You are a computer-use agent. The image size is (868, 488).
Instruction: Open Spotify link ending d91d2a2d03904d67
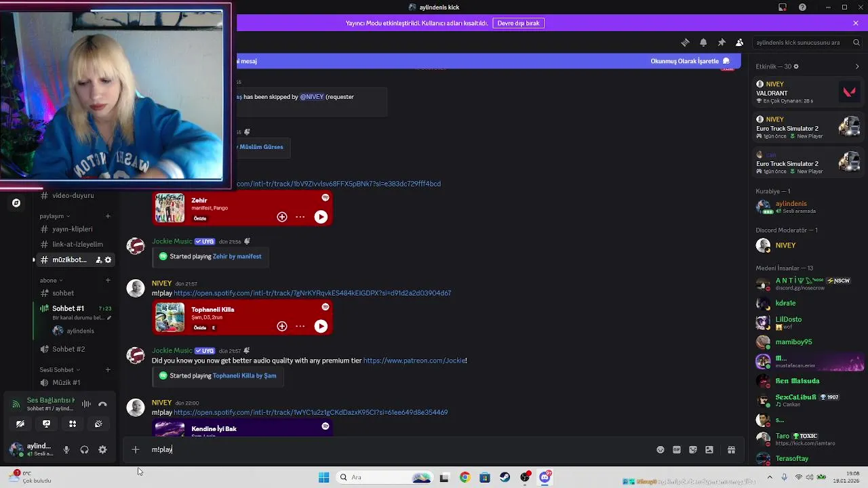(312, 293)
